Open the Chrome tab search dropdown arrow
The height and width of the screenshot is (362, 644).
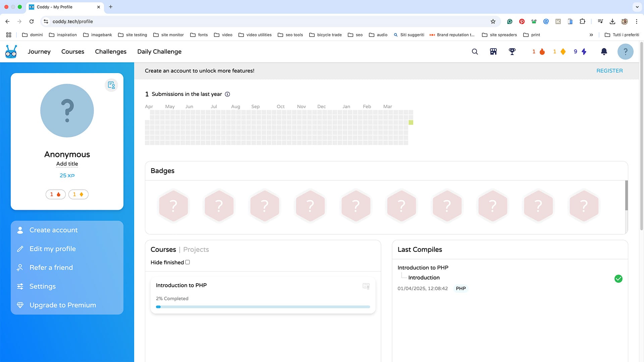pos(637,7)
